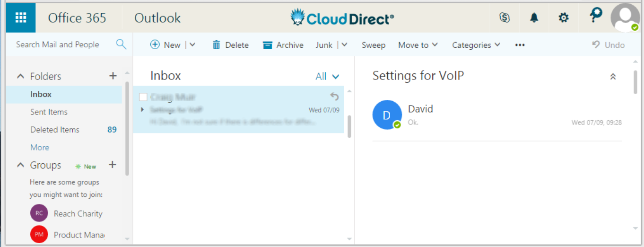Collapse the Groups section

[20, 165]
